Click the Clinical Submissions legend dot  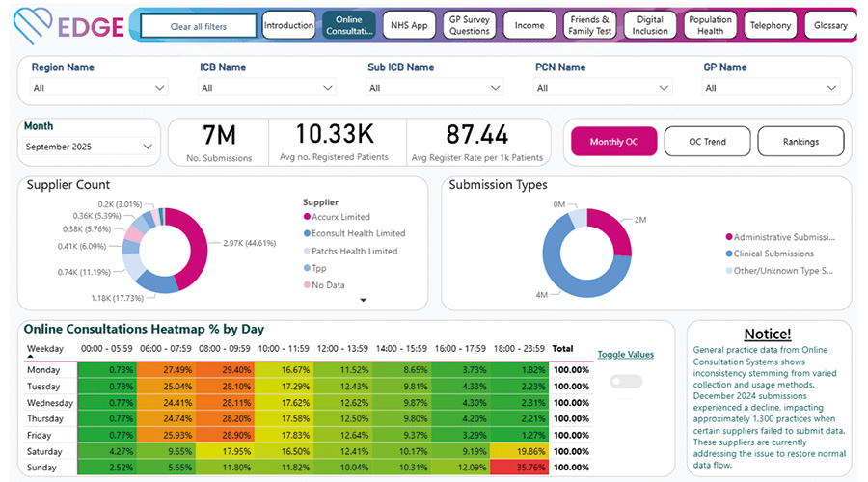click(728, 254)
